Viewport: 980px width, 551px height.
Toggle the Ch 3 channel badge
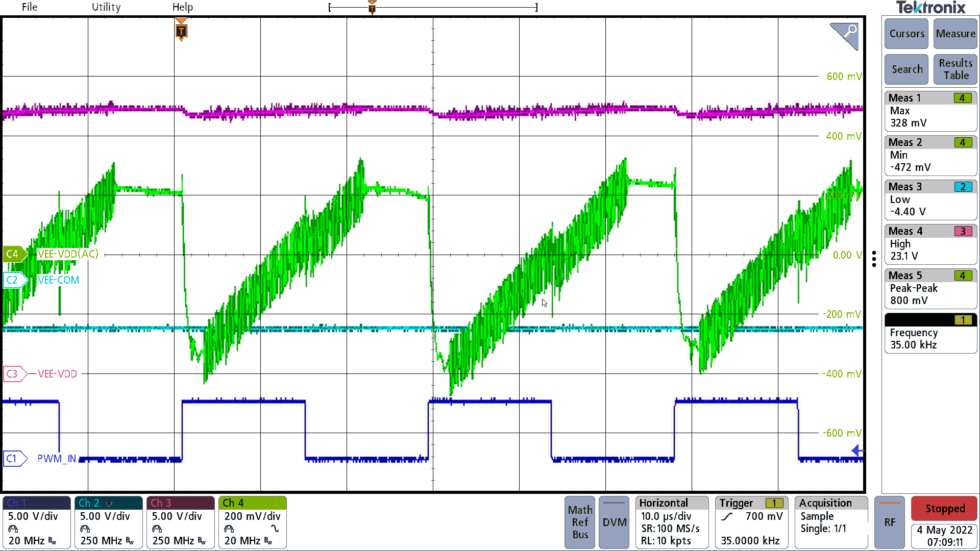pos(180,522)
